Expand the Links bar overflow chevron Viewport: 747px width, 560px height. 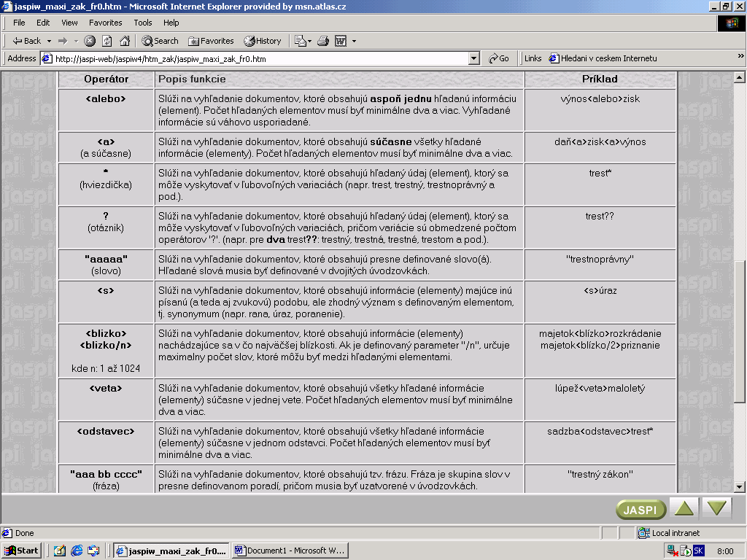click(740, 56)
